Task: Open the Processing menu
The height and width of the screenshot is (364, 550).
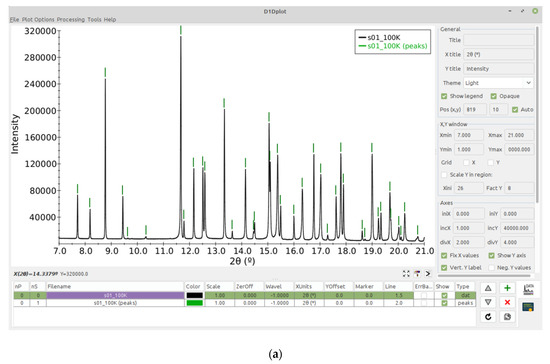Action: click(71, 20)
